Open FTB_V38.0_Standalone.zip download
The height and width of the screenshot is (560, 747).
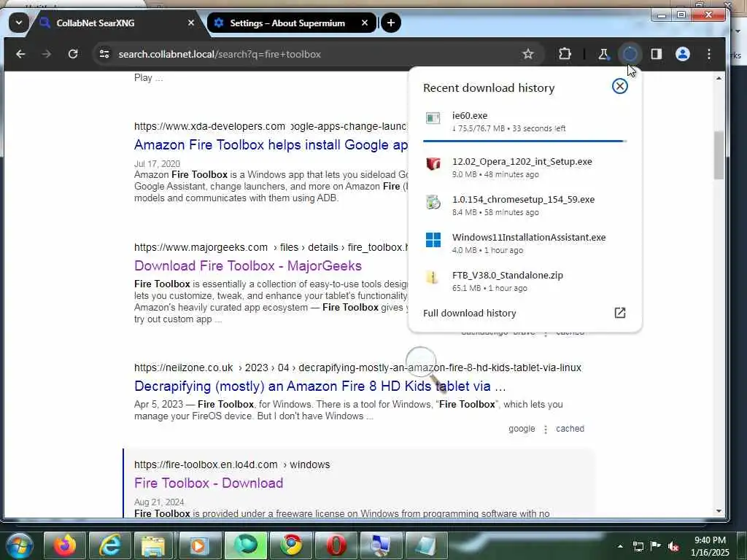pyautogui.click(x=525, y=281)
